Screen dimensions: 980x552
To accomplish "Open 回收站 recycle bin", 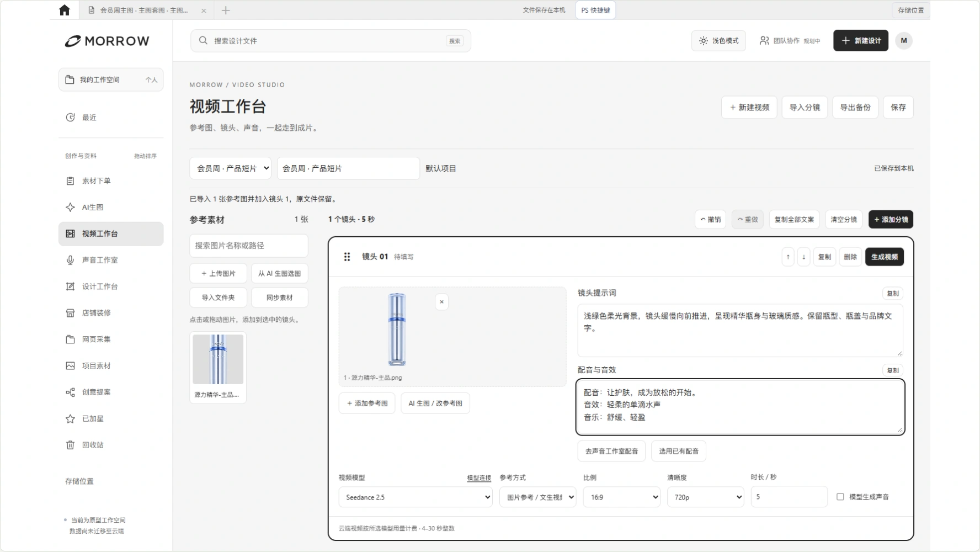I will 111,445.
